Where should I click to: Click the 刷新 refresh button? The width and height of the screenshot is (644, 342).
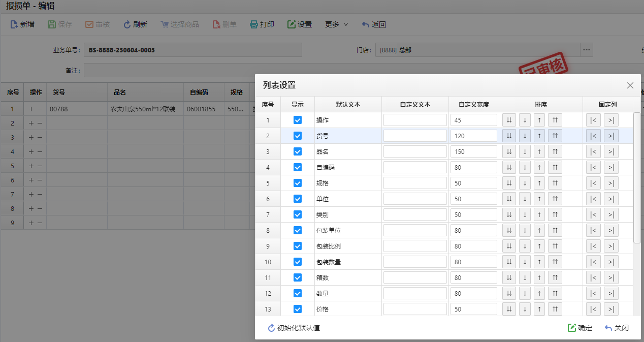135,24
